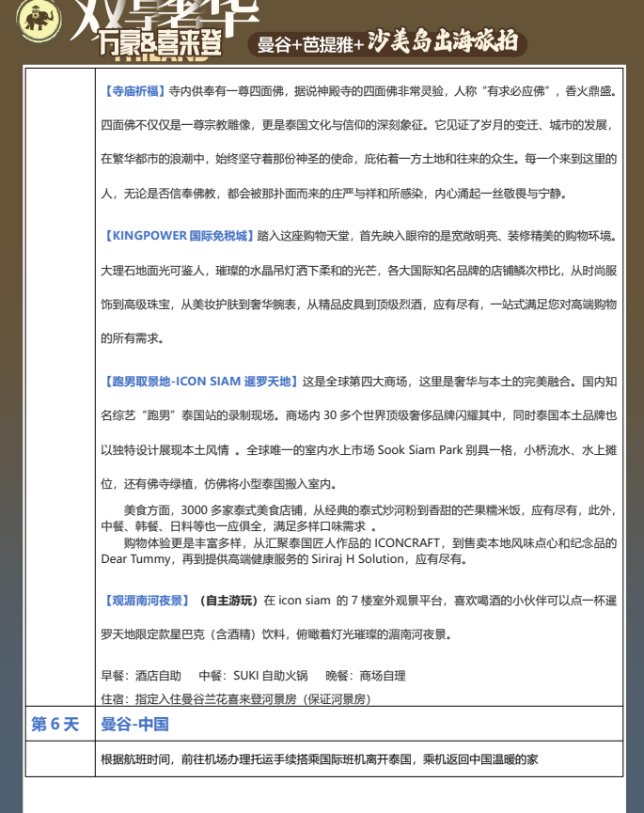The image size is (644, 813).
Task: Click the 曼谷+芭提雅+沙美岛出海旅拍 header badge
Action: [x=388, y=43]
